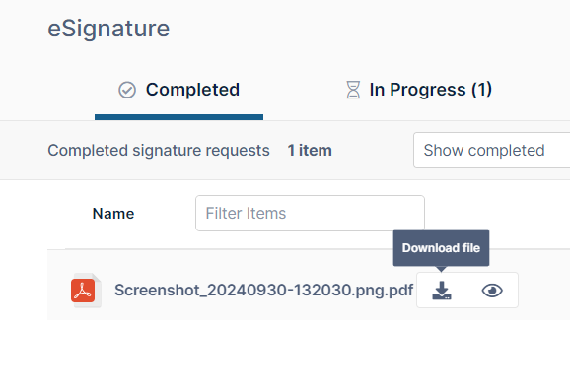
Task: Open the Screenshot_20240930-132030.png.pdf file name link
Action: pyautogui.click(x=264, y=290)
